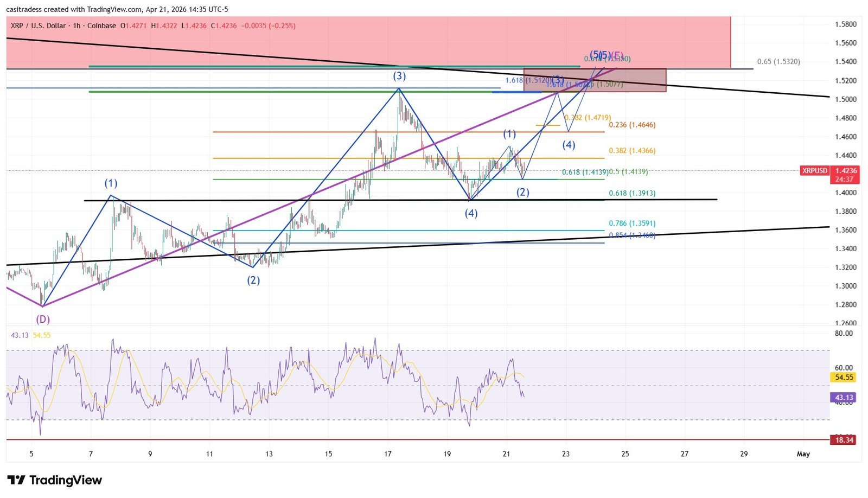Click the 1h interval in chart legend

76,25
